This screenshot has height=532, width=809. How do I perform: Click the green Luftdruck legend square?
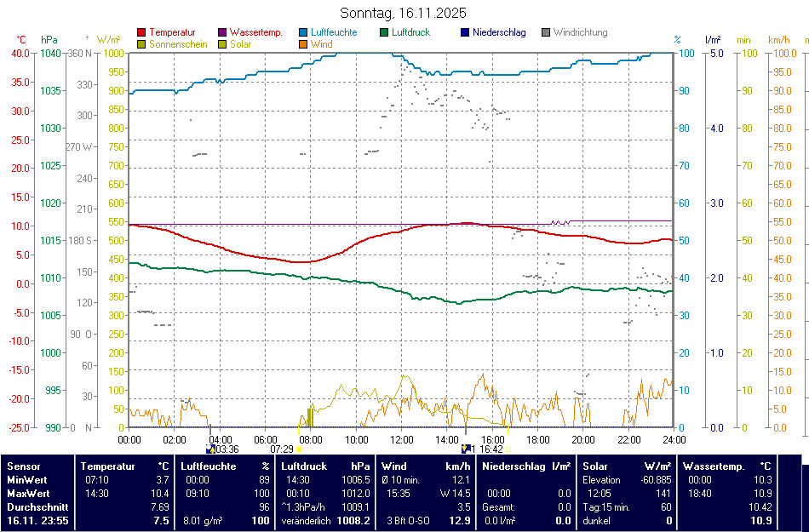pos(384,33)
